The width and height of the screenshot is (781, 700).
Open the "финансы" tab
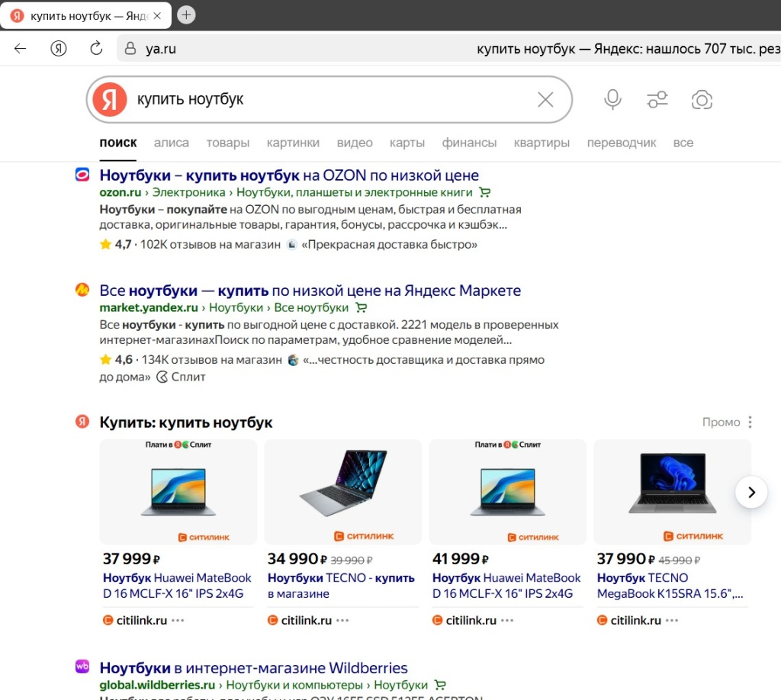pos(469,143)
